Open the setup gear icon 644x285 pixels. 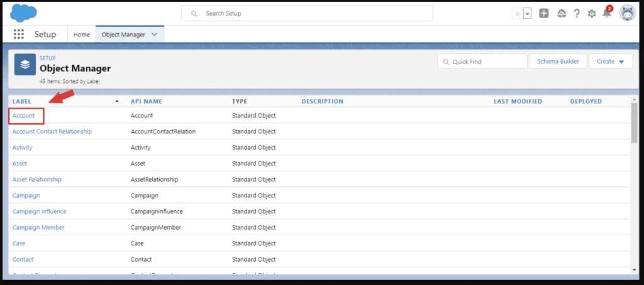pyautogui.click(x=591, y=14)
